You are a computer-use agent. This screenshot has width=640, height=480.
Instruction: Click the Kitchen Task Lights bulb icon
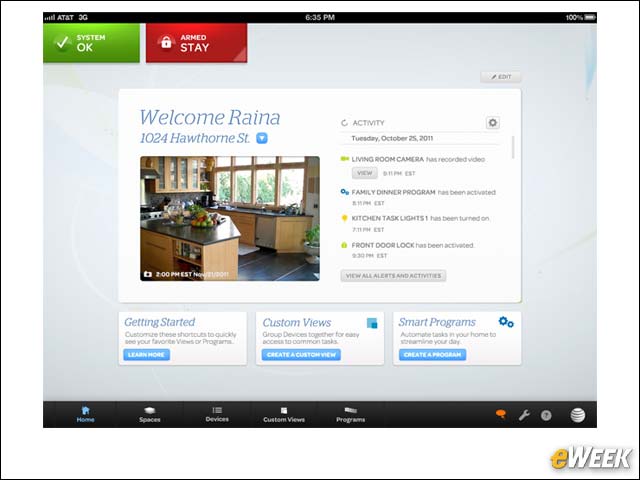344,218
